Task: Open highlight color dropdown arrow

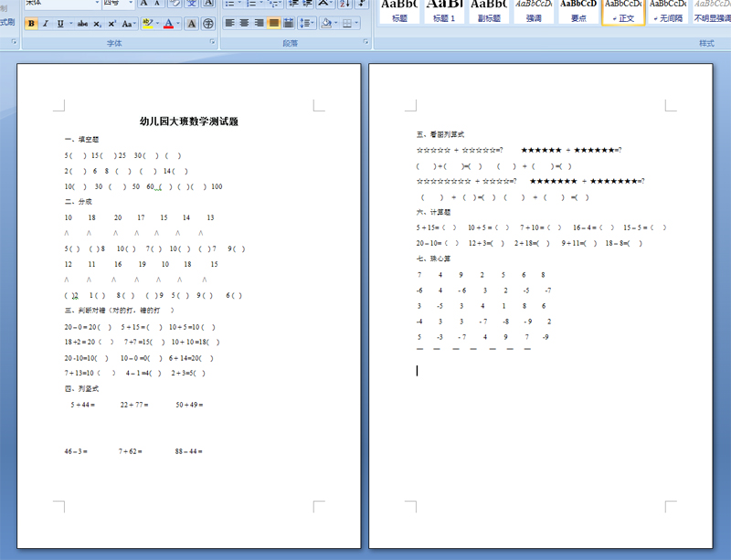Action: click(x=157, y=24)
